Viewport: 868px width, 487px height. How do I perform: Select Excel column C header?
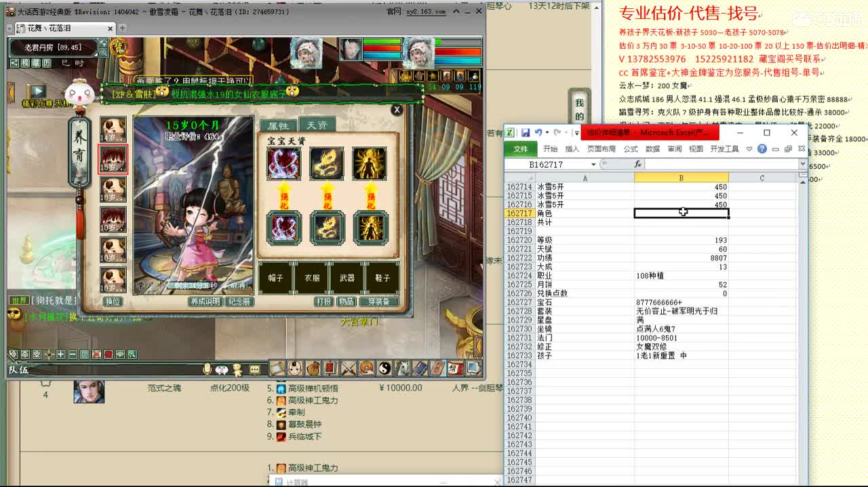(x=762, y=178)
